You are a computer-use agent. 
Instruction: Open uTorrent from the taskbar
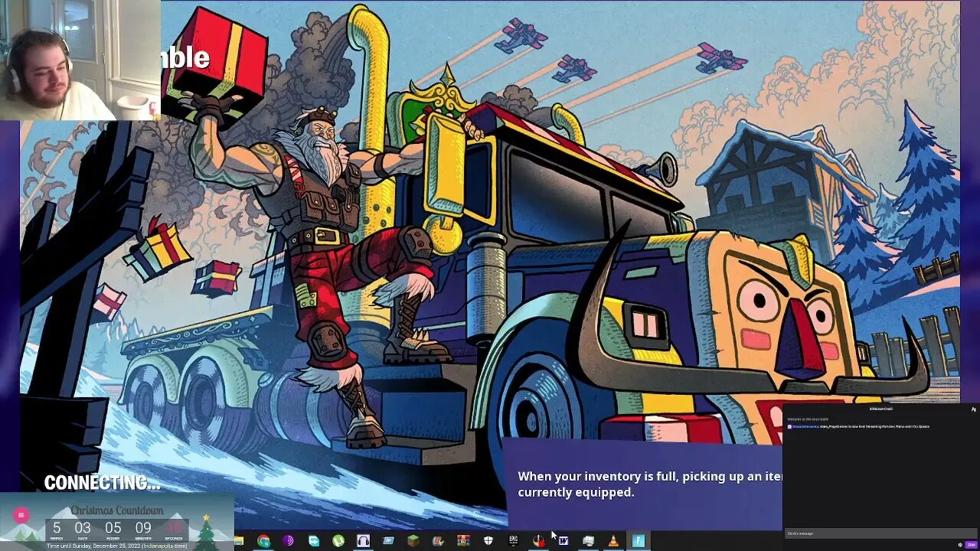(338, 541)
